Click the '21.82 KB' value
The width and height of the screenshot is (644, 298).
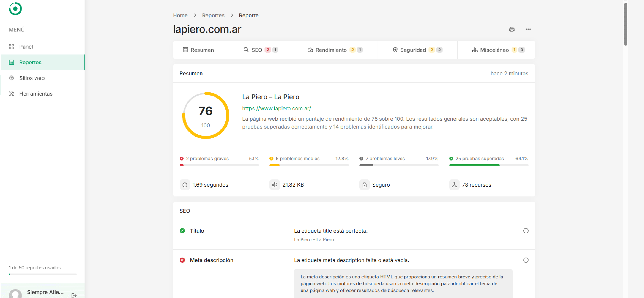click(x=293, y=185)
